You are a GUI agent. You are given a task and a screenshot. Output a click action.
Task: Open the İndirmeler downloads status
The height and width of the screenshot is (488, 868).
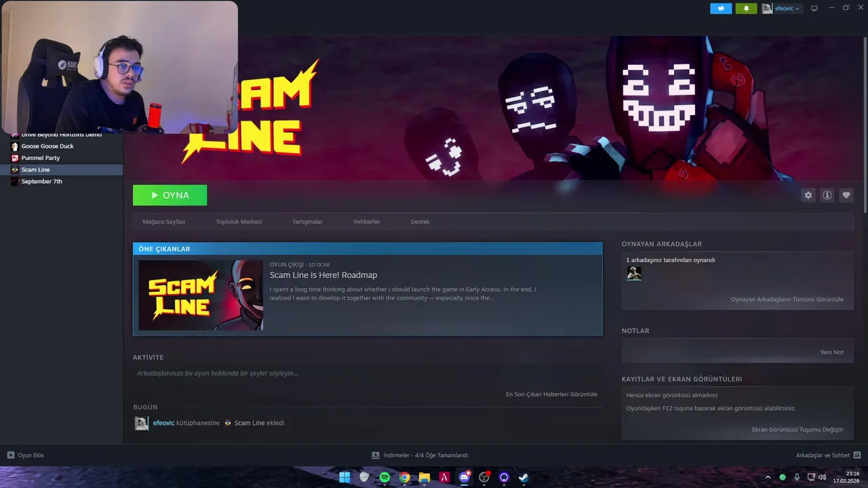tap(420, 455)
